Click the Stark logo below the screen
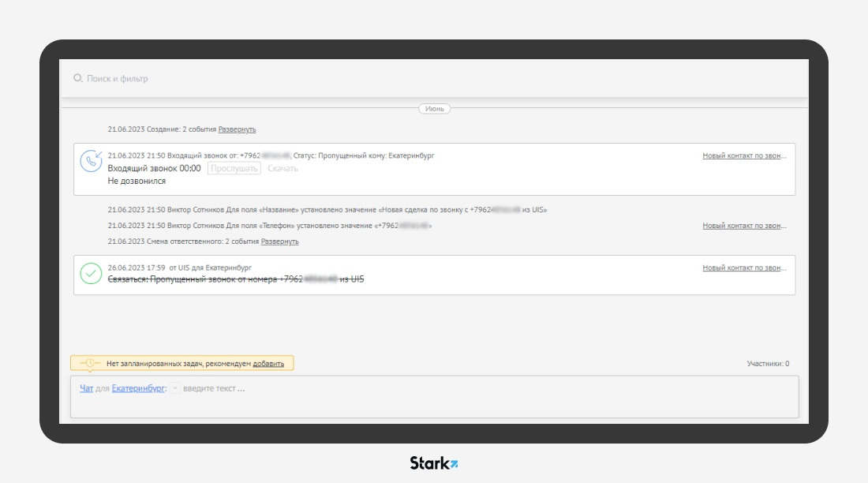 433,463
